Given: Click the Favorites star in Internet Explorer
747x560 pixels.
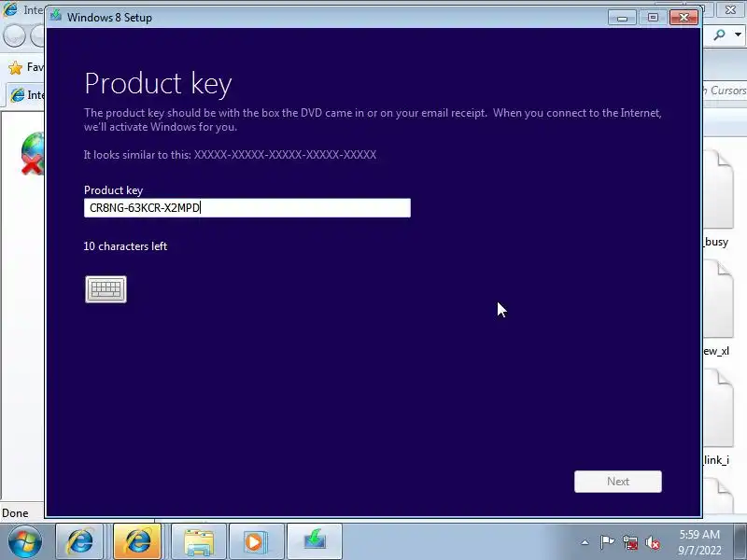Looking at the screenshot, I should [16, 67].
